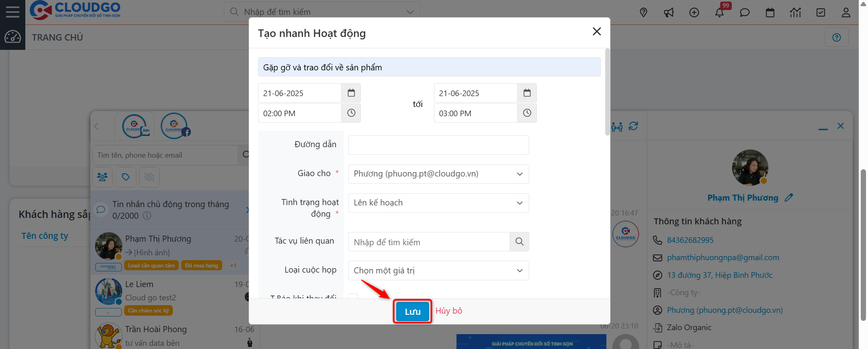Click the Lưu save button
Viewport: 868px width, 349px height.
[x=412, y=312]
